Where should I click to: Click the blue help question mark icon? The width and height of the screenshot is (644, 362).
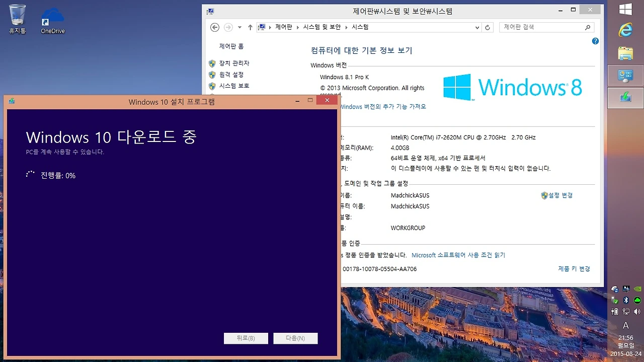(595, 41)
